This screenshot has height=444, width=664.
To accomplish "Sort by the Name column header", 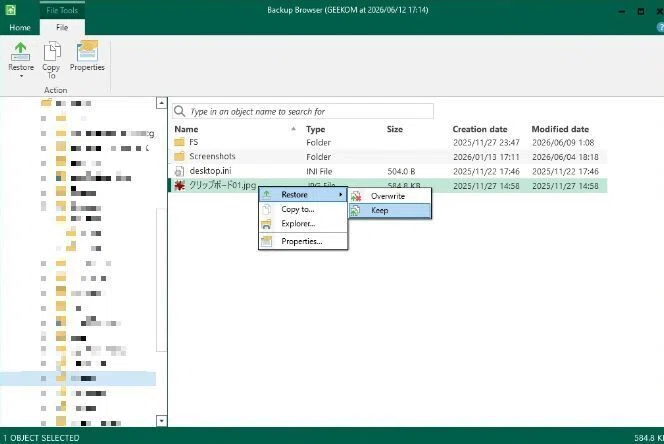I will (186, 129).
